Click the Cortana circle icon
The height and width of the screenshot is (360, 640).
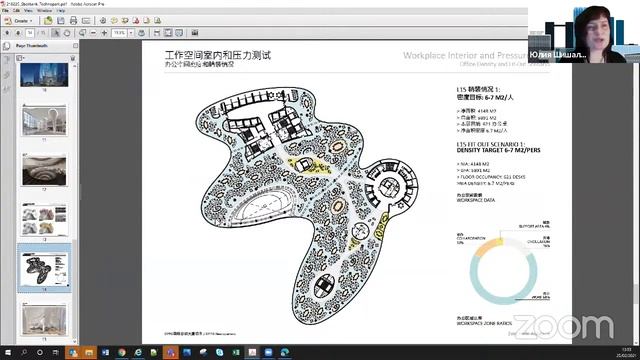[x=40, y=352]
